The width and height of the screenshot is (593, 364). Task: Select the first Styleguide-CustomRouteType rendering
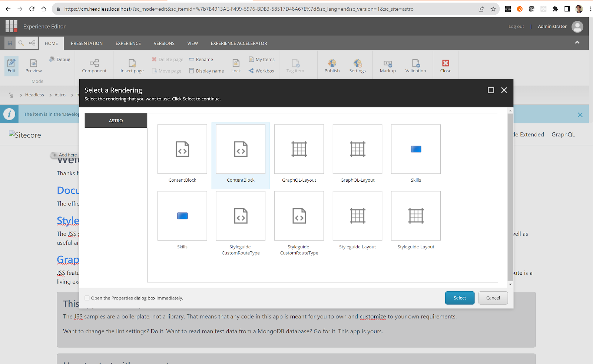point(241,216)
